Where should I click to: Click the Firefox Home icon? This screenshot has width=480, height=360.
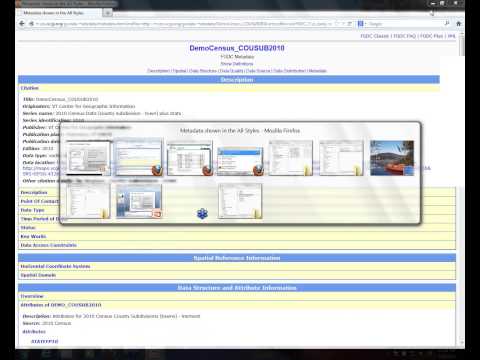pyautogui.click(x=459, y=24)
